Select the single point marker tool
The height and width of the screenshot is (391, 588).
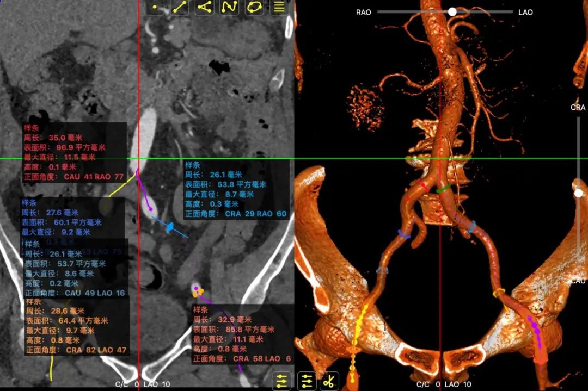155,7
